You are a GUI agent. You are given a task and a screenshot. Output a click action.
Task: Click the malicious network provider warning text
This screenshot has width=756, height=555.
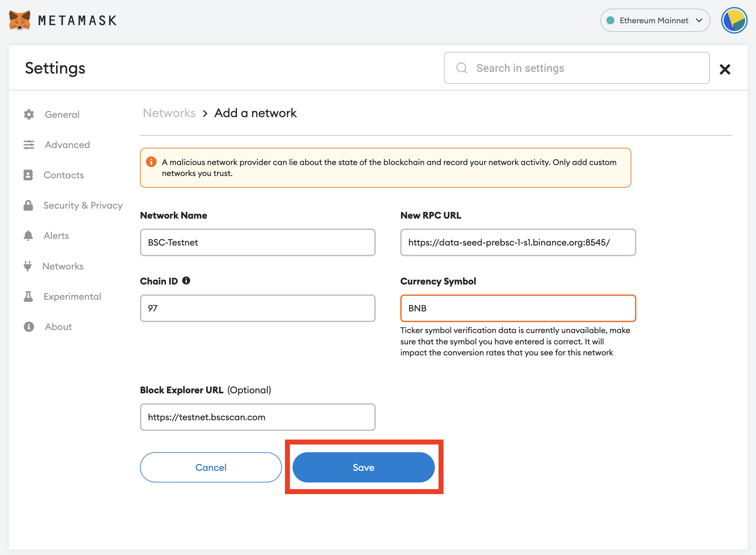tap(389, 168)
